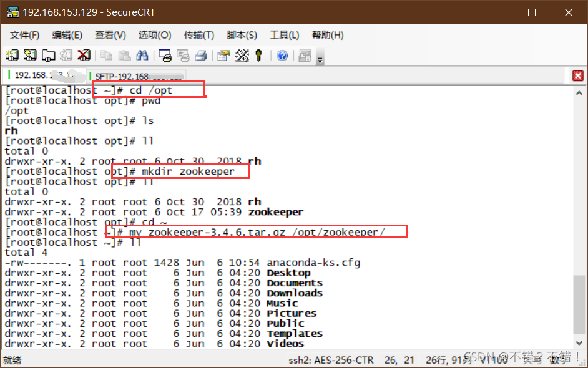Click the Pictures directory entry
The width and height of the screenshot is (588, 368).
(292, 313)
